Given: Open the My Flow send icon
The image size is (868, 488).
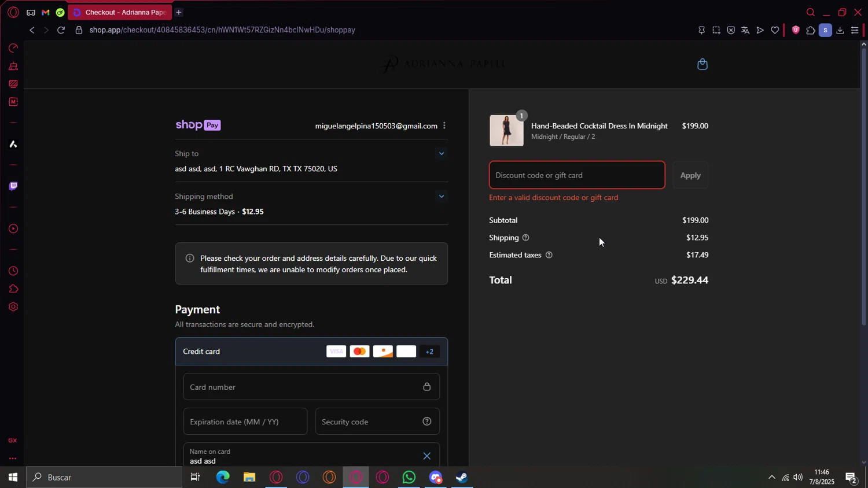Looking at the screenshot, I should [760, 30].
